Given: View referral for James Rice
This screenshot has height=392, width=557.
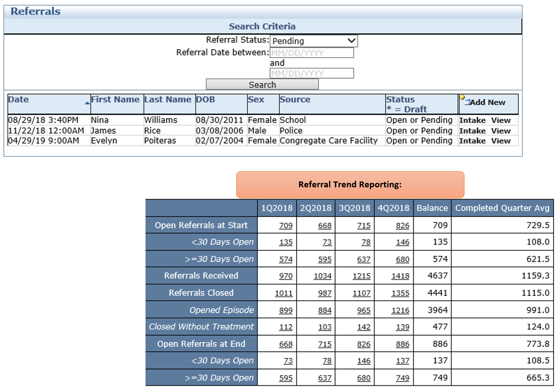Looking at the screenshot, I should (501, 131).
